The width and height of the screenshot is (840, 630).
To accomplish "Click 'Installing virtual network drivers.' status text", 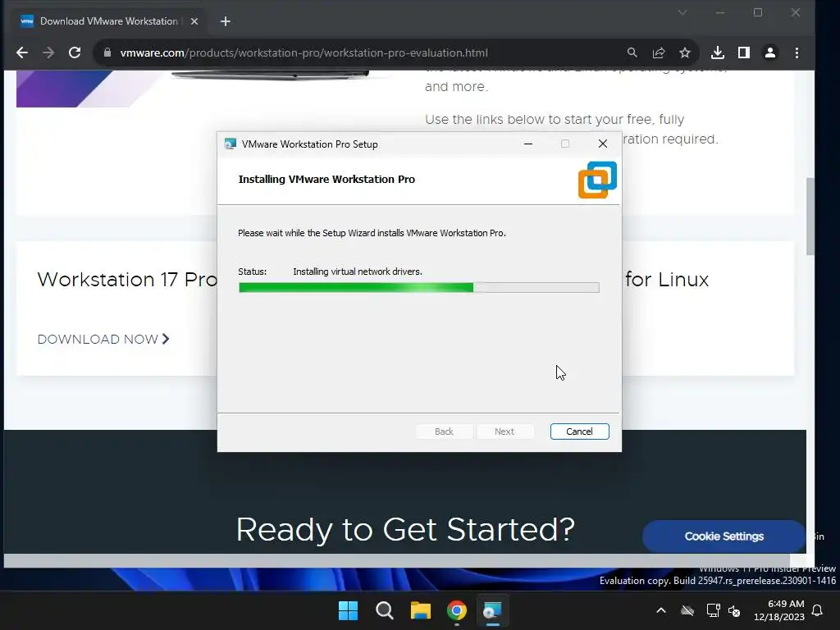I will point(358,272).
